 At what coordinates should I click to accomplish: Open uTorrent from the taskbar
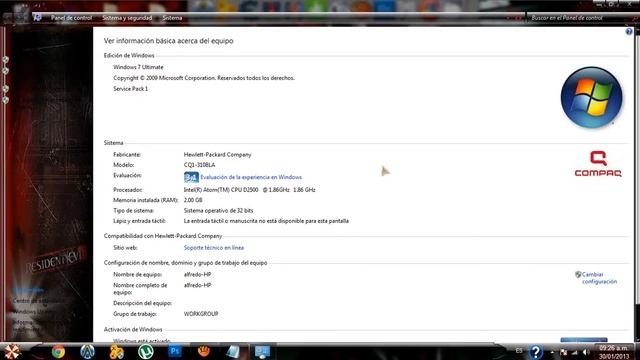[146, 351]
